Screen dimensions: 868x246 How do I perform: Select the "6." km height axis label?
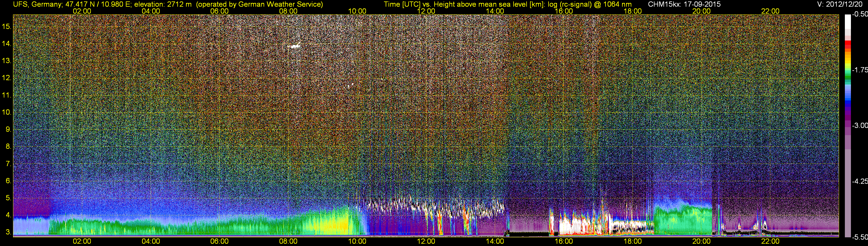[x=9, y=181]
